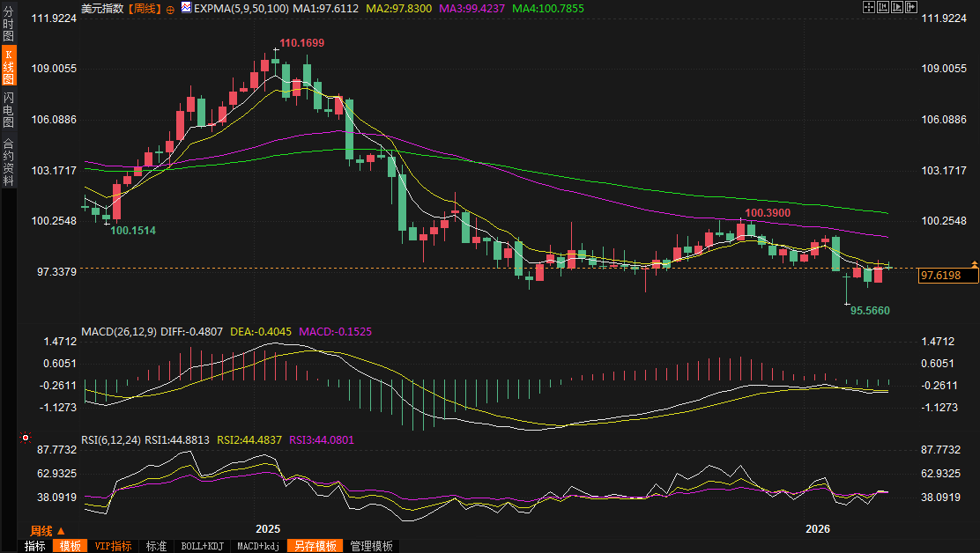Select the 标准 standard template
This screenshot has width=980, height=553.
pos(157,546)
